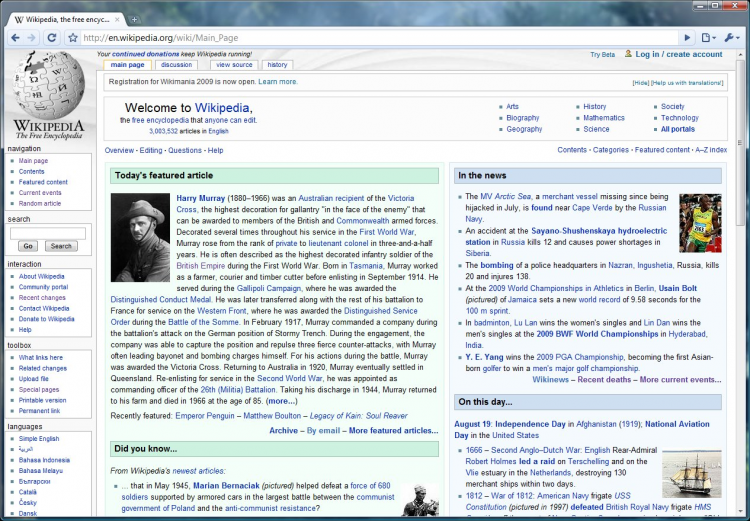
Task: Click the Wikipedia globe logo
Action: 48,86
